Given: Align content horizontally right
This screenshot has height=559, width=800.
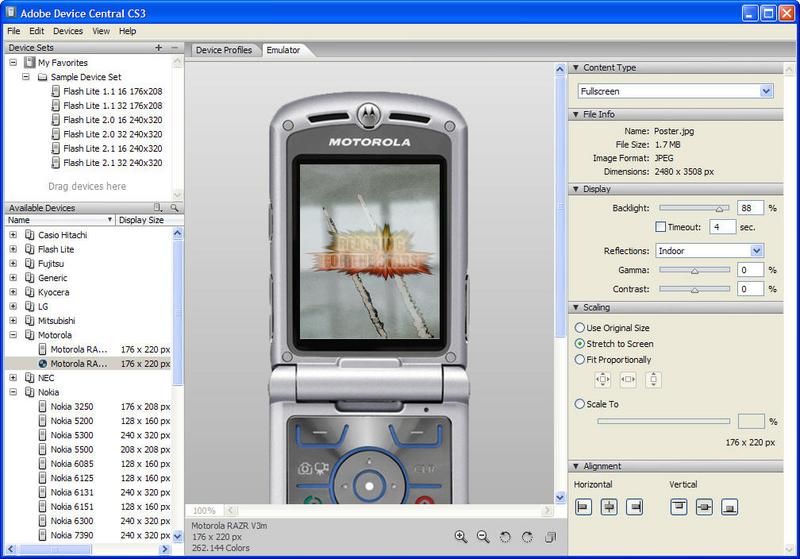Looking at the screenshot, I should pos(635,507).
